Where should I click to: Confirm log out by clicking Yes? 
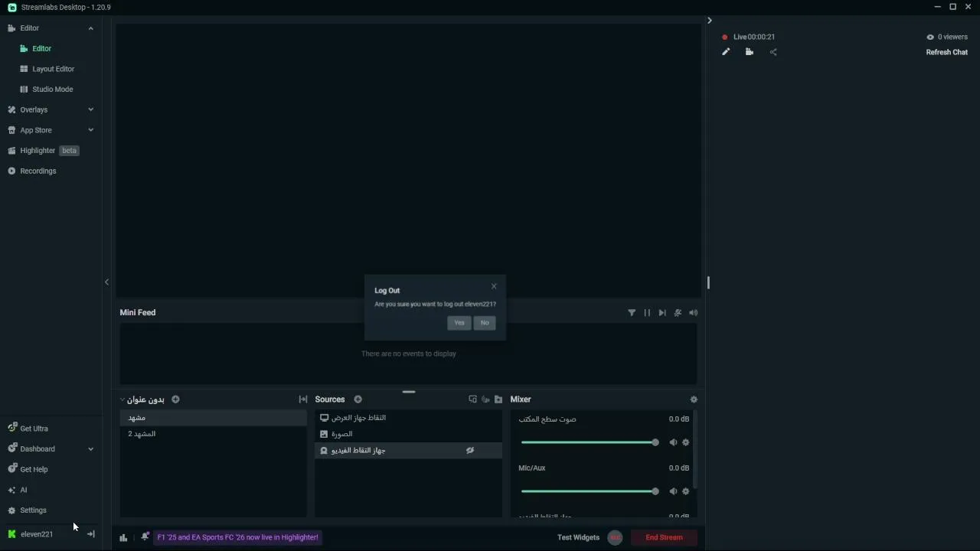(459, 323)
